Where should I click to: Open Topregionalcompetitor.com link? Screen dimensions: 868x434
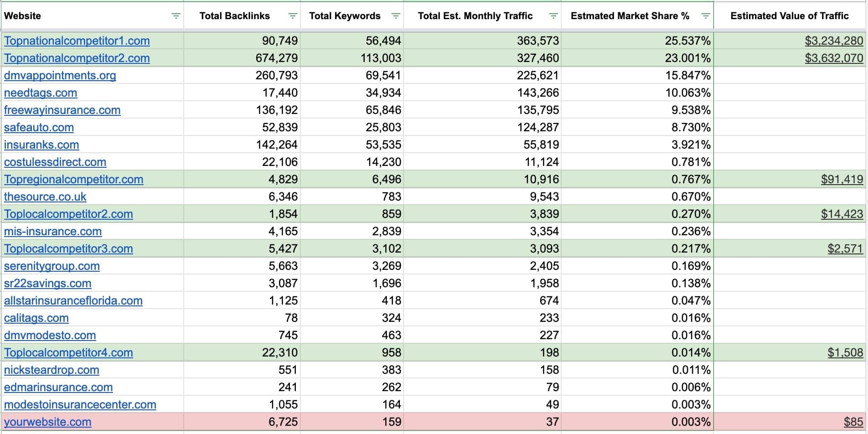(74, 180)
